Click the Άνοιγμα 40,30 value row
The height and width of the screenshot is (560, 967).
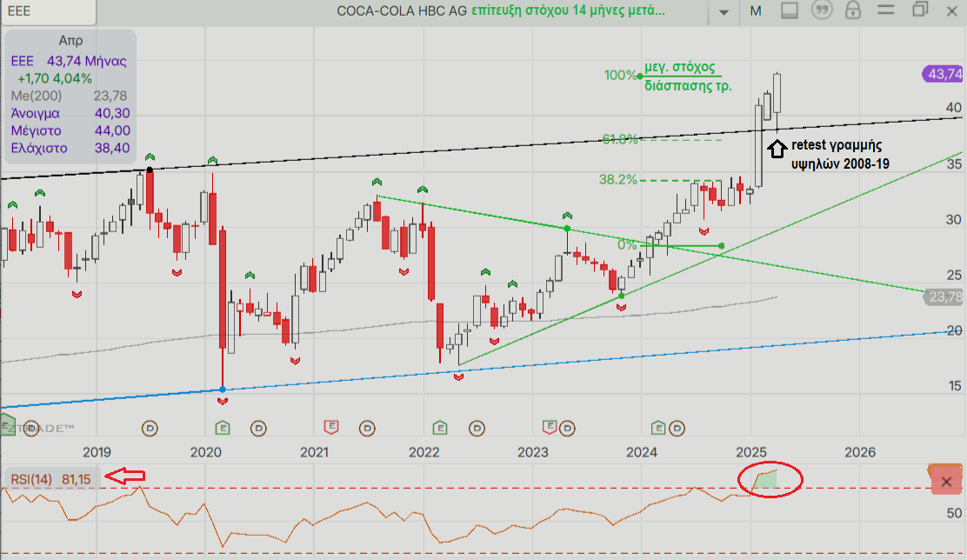70,114
